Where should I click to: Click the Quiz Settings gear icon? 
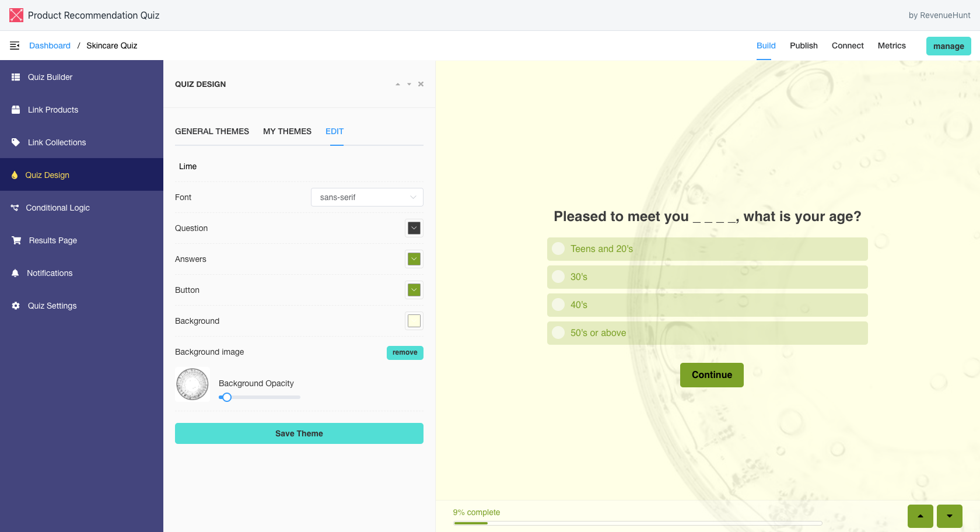pos(16,306)
